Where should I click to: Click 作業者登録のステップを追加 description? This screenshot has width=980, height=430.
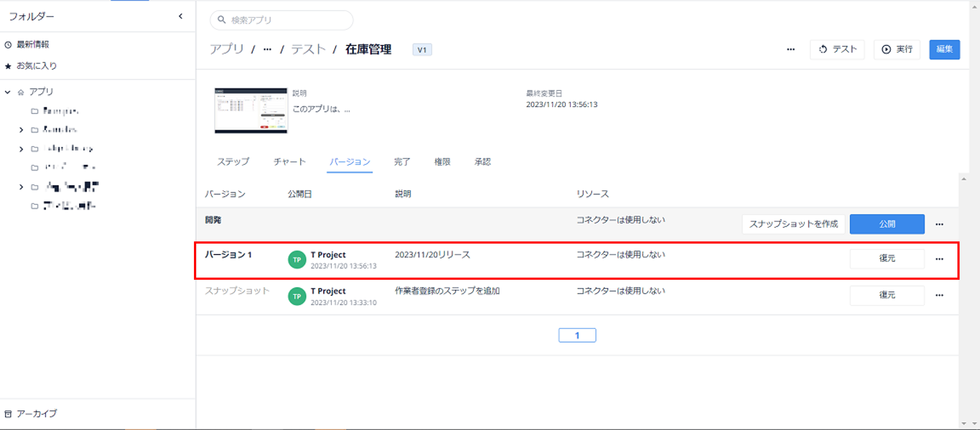point(447,291)
